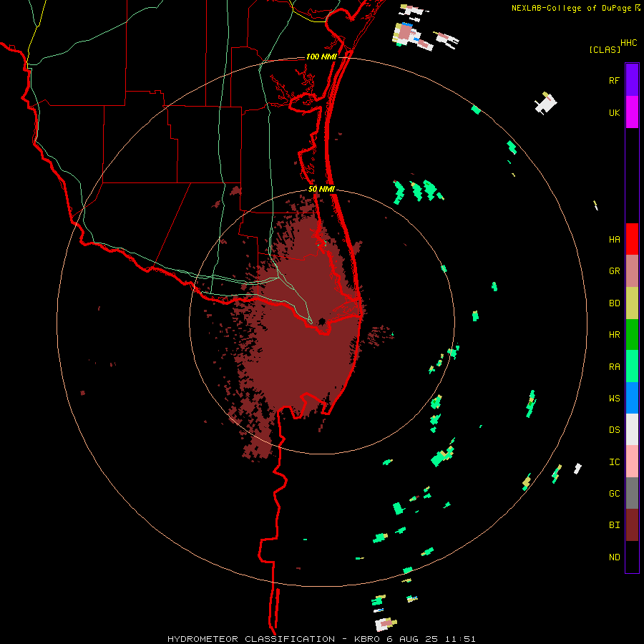Click the 50 NMI range ring label

321,189
